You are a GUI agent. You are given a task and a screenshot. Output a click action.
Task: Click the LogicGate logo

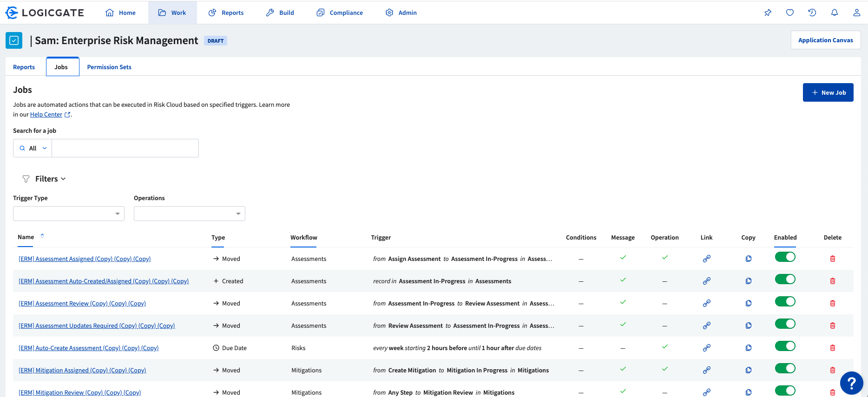pos(45,13)
